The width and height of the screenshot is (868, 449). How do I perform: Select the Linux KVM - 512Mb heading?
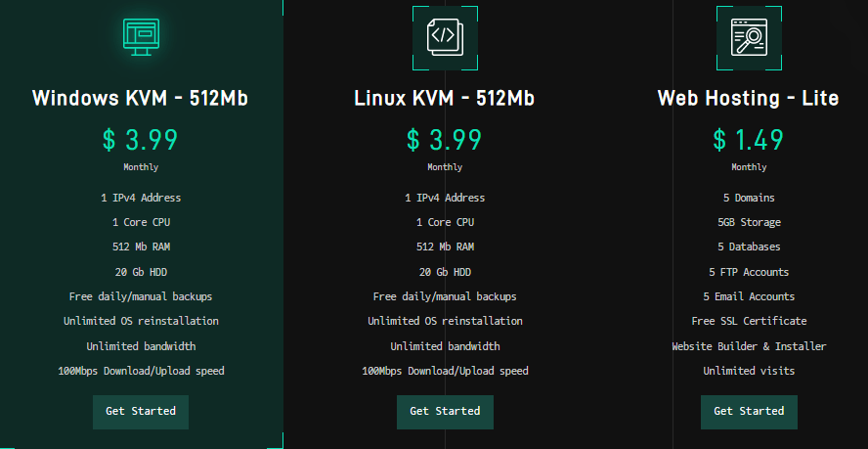(x=445, y=98)
